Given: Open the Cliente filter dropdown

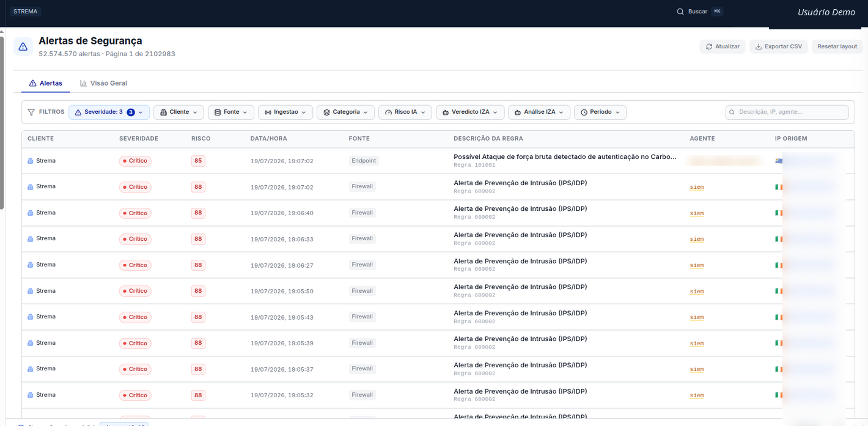Looking at the screenshot, I should (x=178, y=112).
